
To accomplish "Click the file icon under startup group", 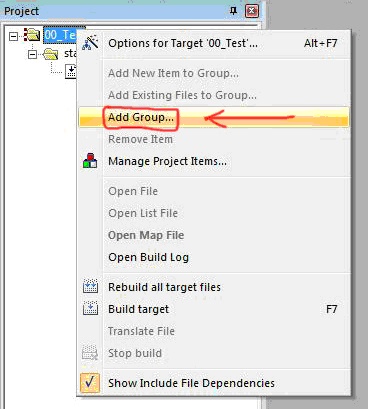I will tap(71, 71).
